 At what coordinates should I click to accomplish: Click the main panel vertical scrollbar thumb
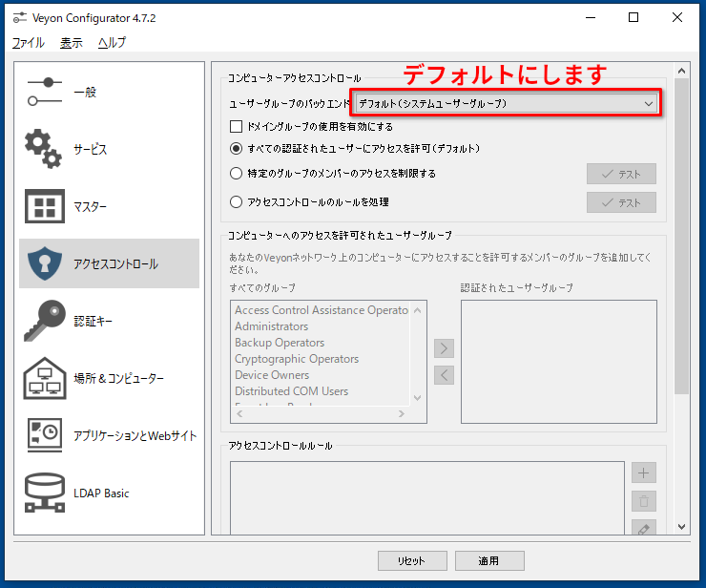coord(682,236)
